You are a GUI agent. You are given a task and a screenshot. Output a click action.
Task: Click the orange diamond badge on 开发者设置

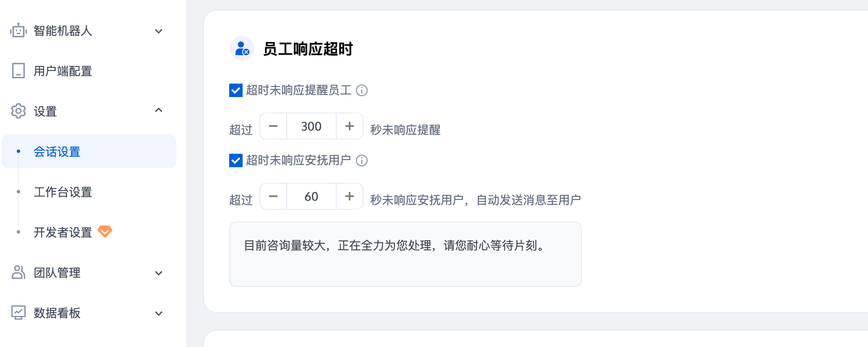pos(105,231)
